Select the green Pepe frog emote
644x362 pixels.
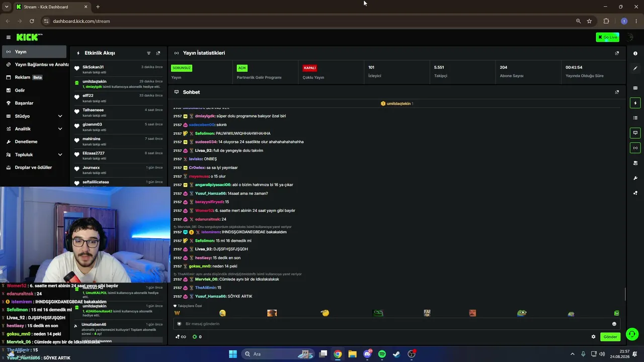click(522, 313)
